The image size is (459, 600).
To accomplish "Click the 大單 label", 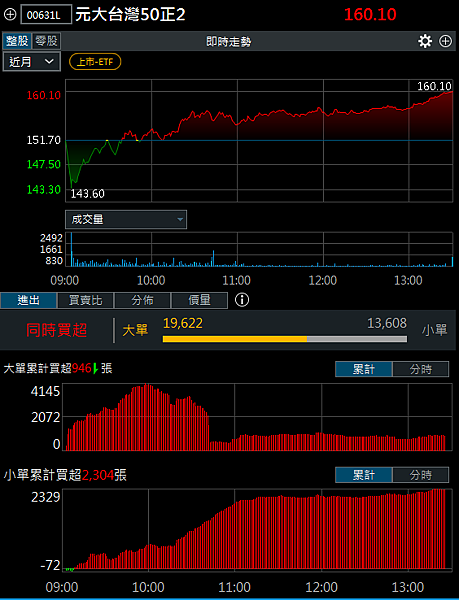I will pyautogui.click(x=135, y=330).
